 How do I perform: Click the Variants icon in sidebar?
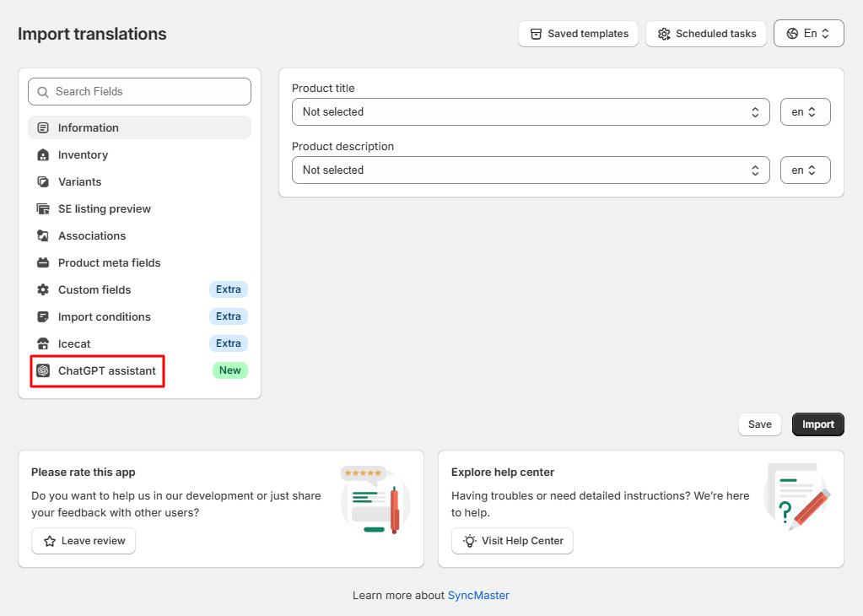point(43,181)
